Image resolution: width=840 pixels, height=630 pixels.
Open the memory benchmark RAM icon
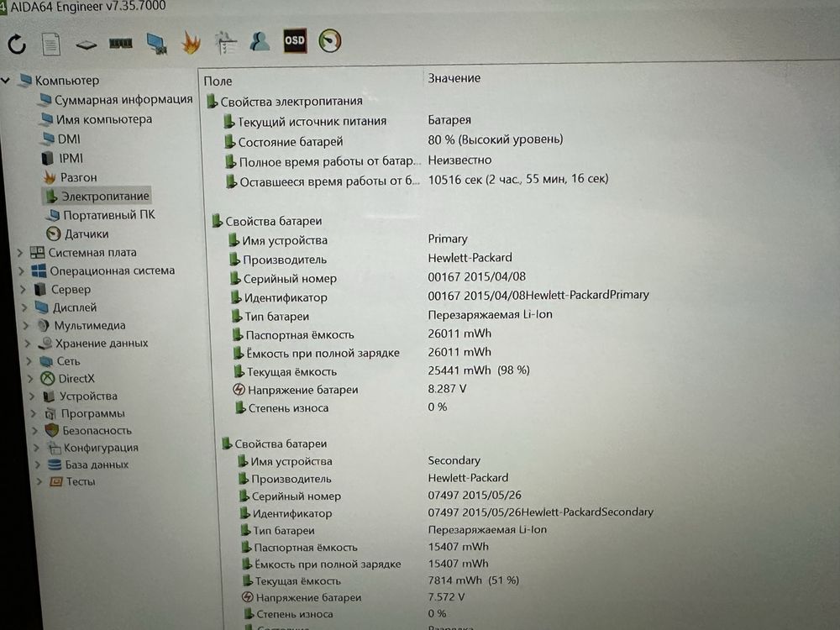pyautogui.click(x=120, y=44)
